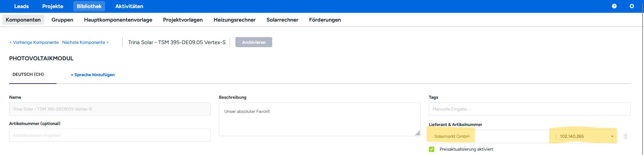
Task: Delete supplier entry with trash icon
Action: 625,136
